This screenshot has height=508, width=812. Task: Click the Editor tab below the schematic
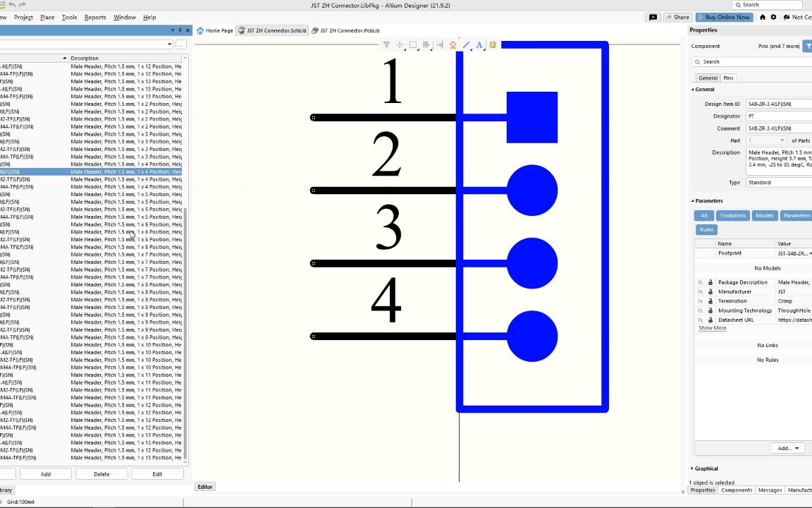pos(205,487)
